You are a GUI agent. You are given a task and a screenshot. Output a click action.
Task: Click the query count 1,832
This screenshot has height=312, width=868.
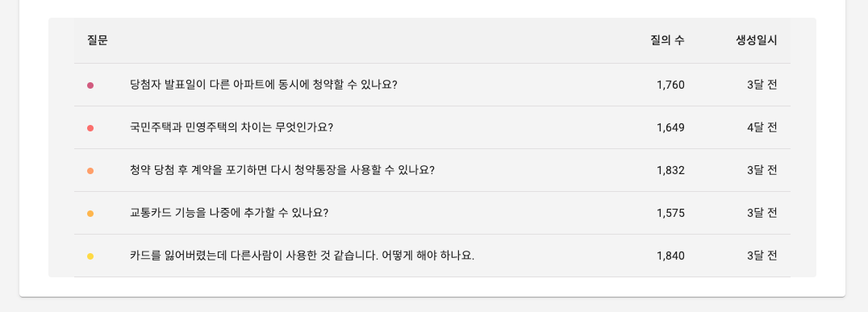(671, 170)
